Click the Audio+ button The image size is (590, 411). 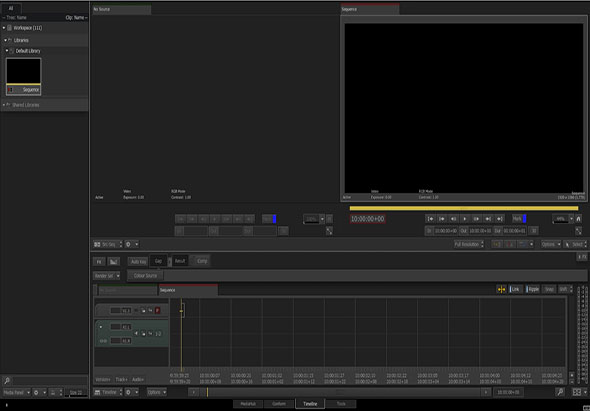[x=138, y=379]
